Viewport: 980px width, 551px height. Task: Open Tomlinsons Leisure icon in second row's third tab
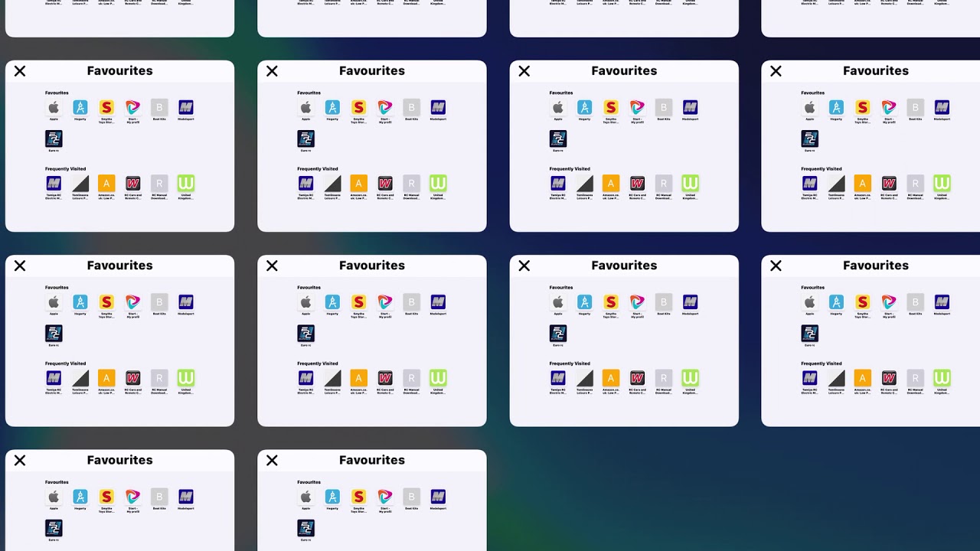pos(584,183)
